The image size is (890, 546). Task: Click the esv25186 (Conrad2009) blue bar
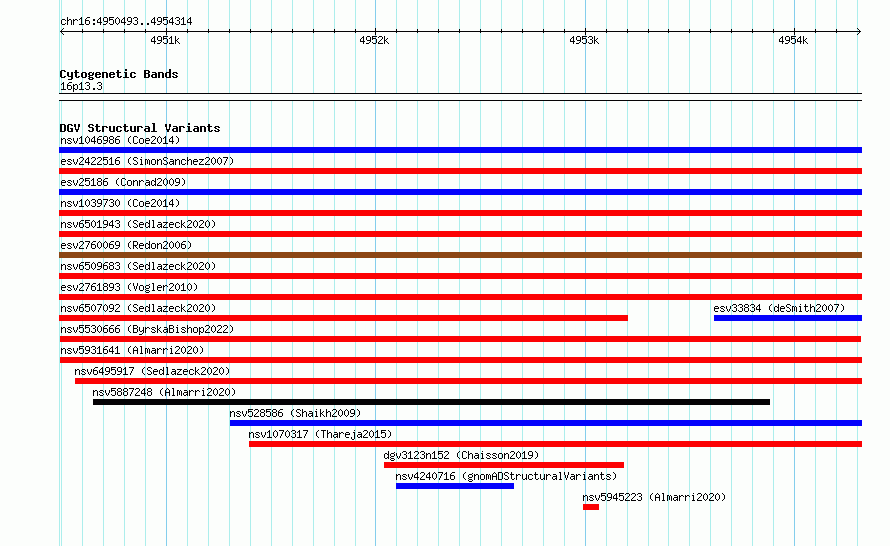[x=460, y=192]
